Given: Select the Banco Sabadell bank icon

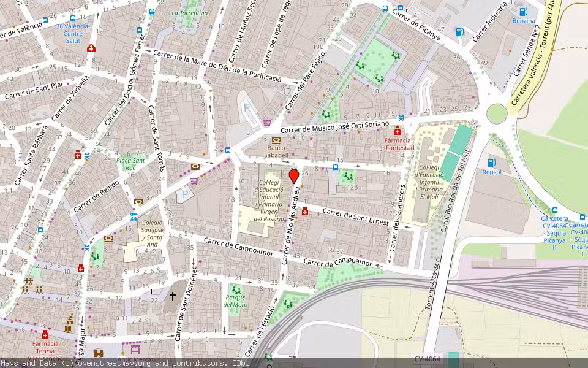Looking at the screenshot, I should (276, 139).
